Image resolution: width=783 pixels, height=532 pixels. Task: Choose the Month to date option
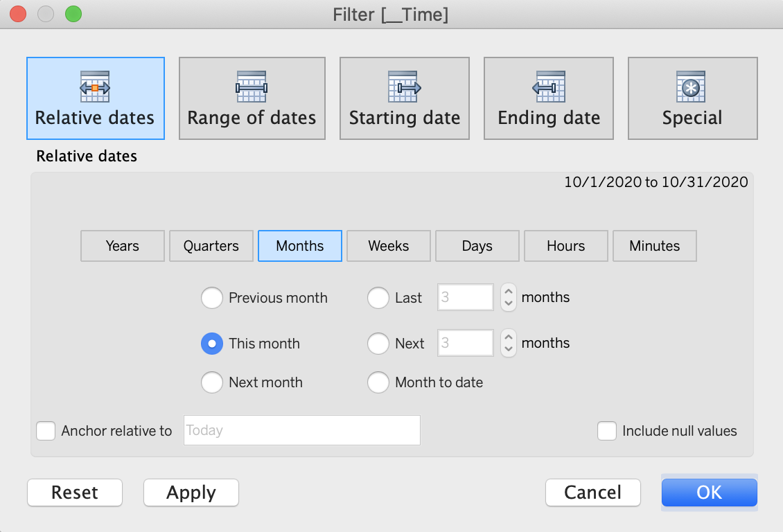click(x=378, y=382)
